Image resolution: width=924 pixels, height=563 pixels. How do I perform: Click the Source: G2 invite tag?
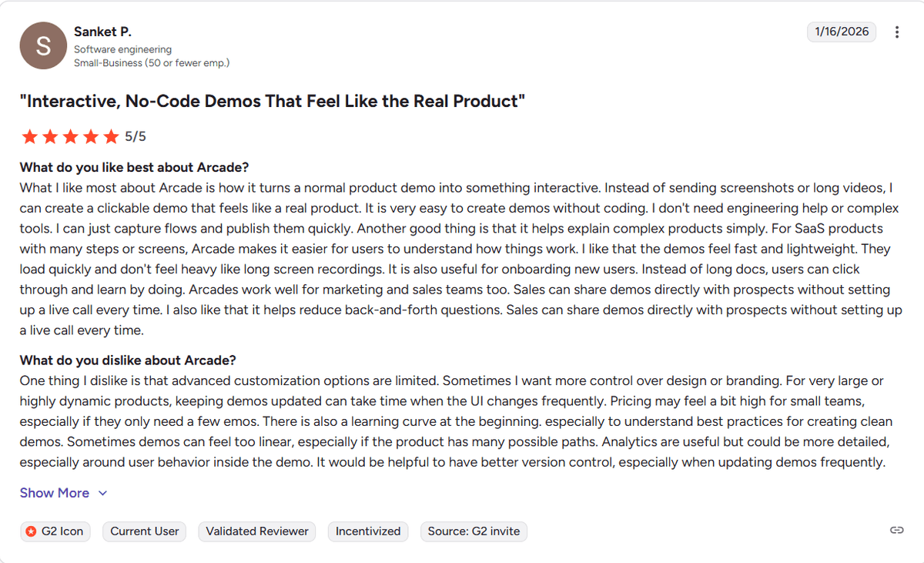tap(474, 531)
